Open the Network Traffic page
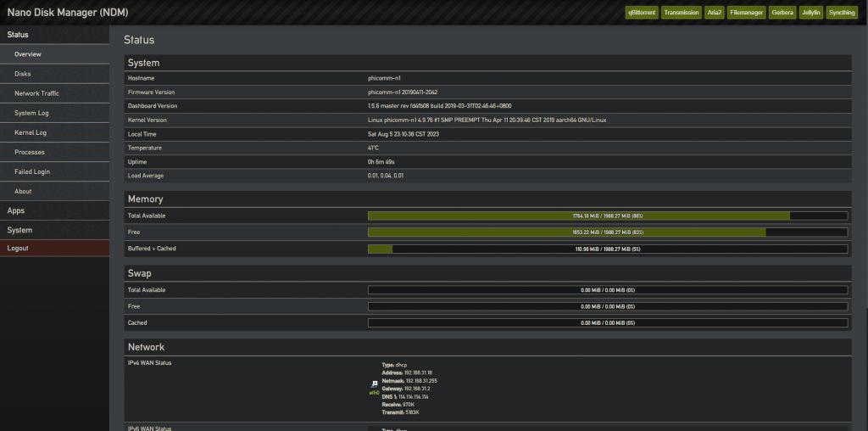The width and height of the screenshot is (868, 431). pyautogui.click(x=36, y=93)
